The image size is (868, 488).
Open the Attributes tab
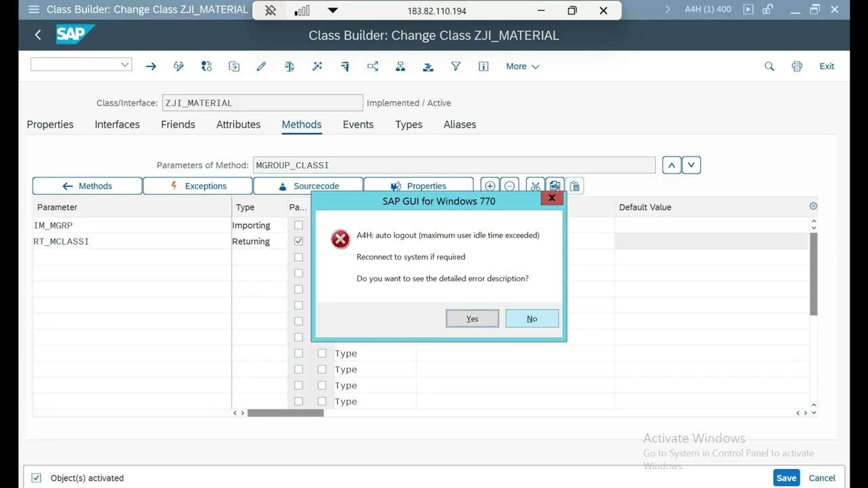pyautogui.click(x=238, y=125)
